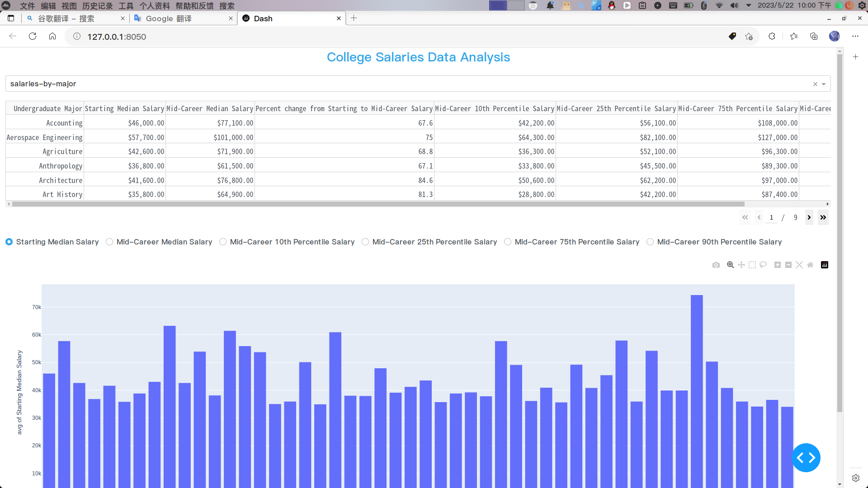The width and height of the screenshot is (868, 488).
Task: Select Mid-Career 75th Percentile Salary radio
Action: tap(508, 242)
